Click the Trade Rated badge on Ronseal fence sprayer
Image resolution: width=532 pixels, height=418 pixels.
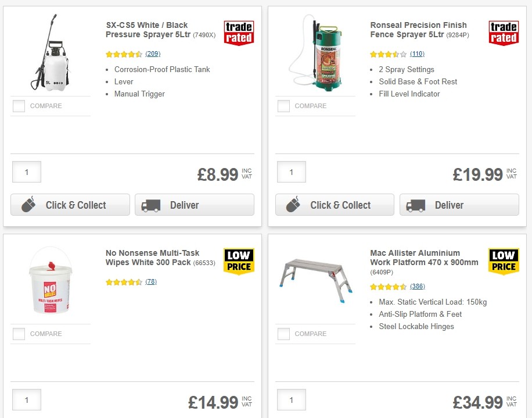503,33
